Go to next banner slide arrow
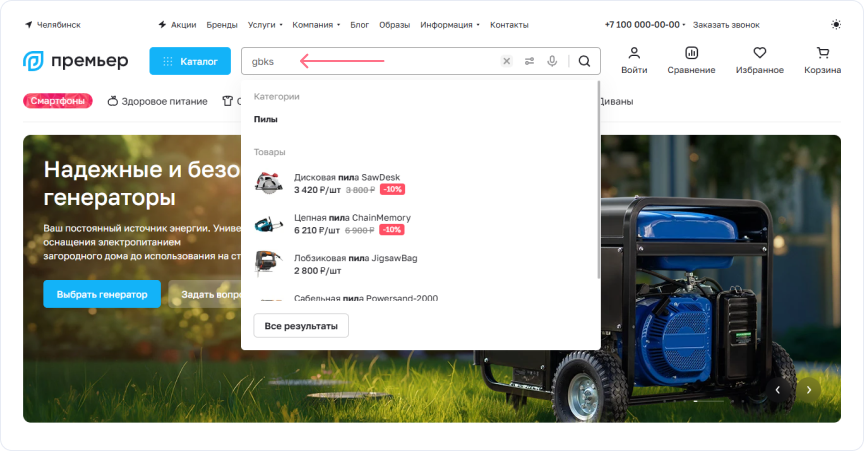Screen dimensions: 864x451 809,390
